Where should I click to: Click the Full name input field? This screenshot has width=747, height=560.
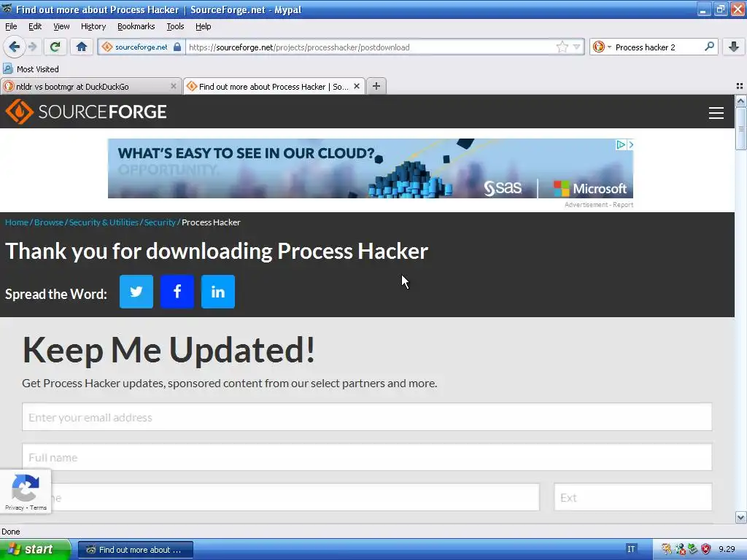click(367, 457)
